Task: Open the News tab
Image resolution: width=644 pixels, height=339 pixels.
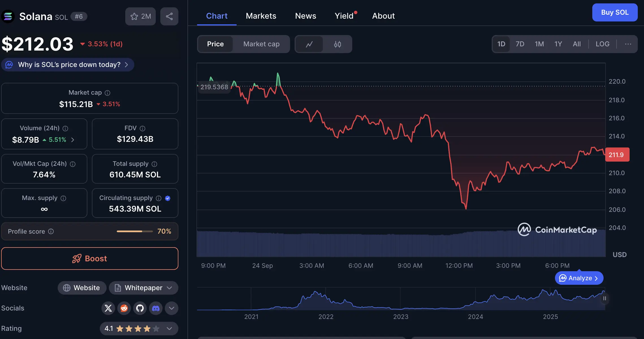Action: (306, 16)
